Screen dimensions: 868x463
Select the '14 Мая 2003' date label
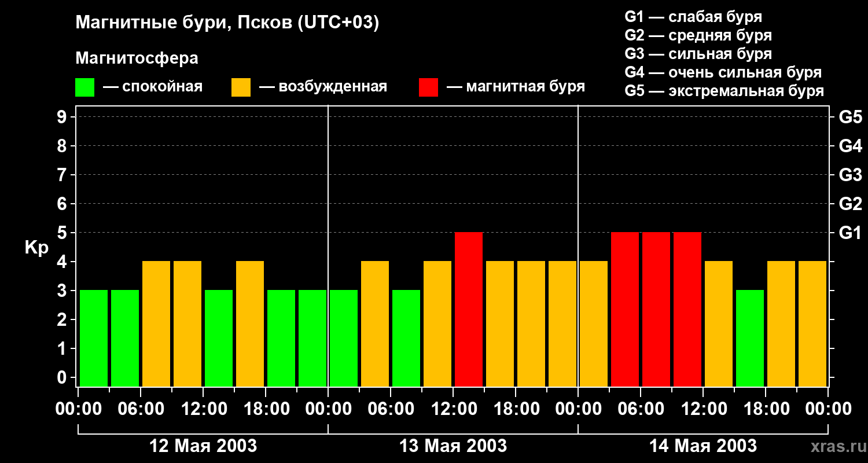pyautogui.click(x=703, y=446)
